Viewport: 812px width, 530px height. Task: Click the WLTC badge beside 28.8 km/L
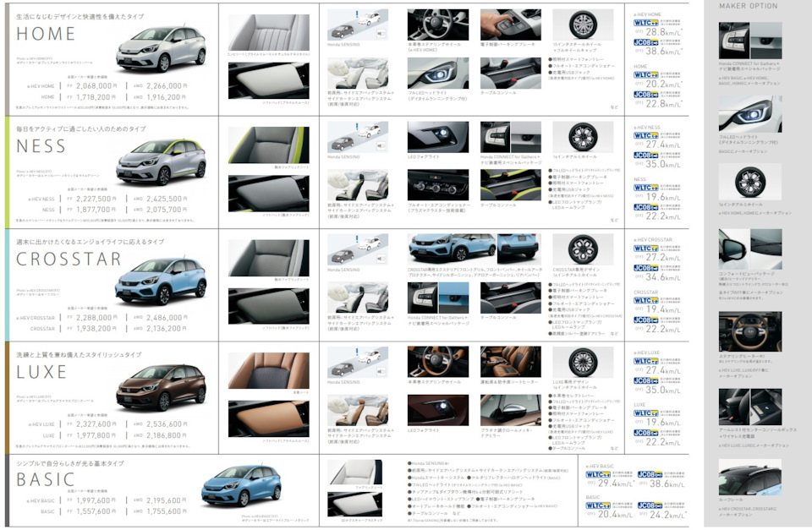point(645,23)
